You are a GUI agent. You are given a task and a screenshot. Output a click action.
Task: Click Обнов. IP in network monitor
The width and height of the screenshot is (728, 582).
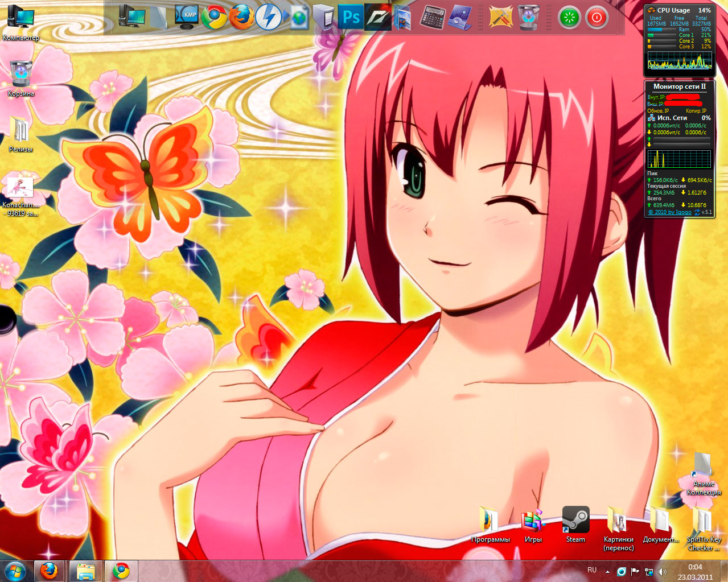click(658, 111)
